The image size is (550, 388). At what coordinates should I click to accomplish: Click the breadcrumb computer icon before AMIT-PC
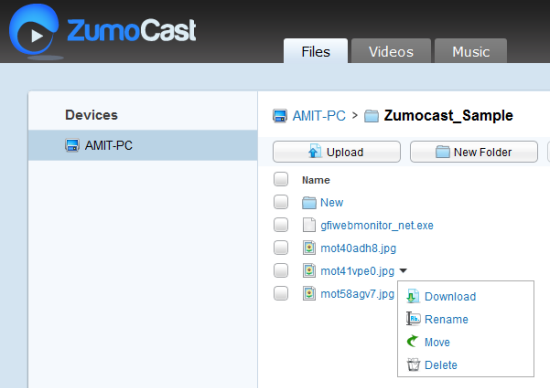pos(280,116)
